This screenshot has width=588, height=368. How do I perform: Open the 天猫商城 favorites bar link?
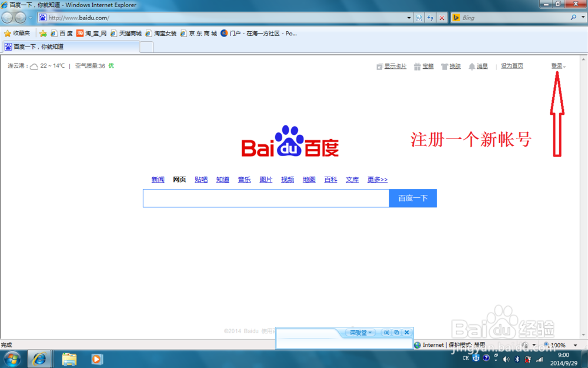click(126, 34)
